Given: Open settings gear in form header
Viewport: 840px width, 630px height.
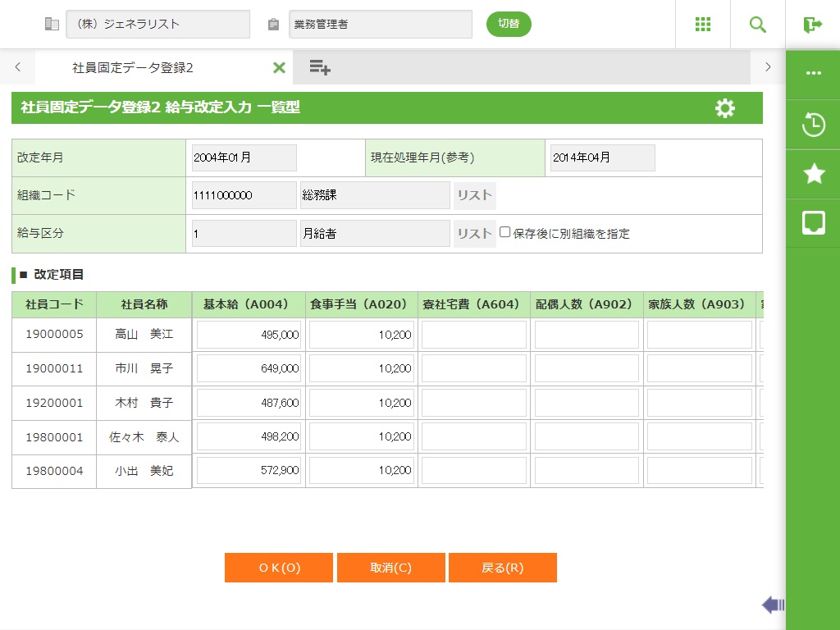Looking at the screenshot, I should point(725,108).
